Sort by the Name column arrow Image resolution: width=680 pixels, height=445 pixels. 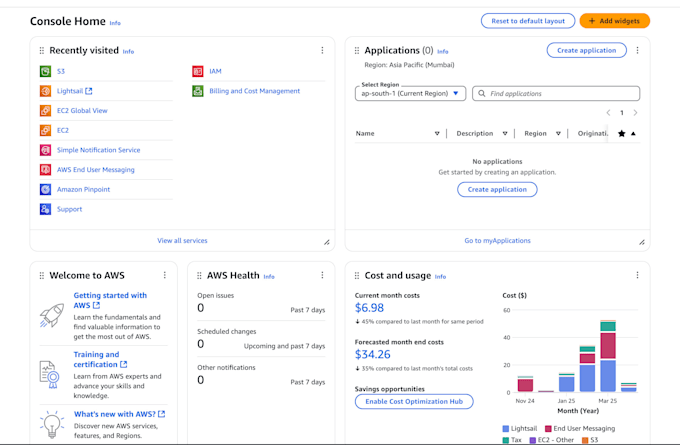437,134
